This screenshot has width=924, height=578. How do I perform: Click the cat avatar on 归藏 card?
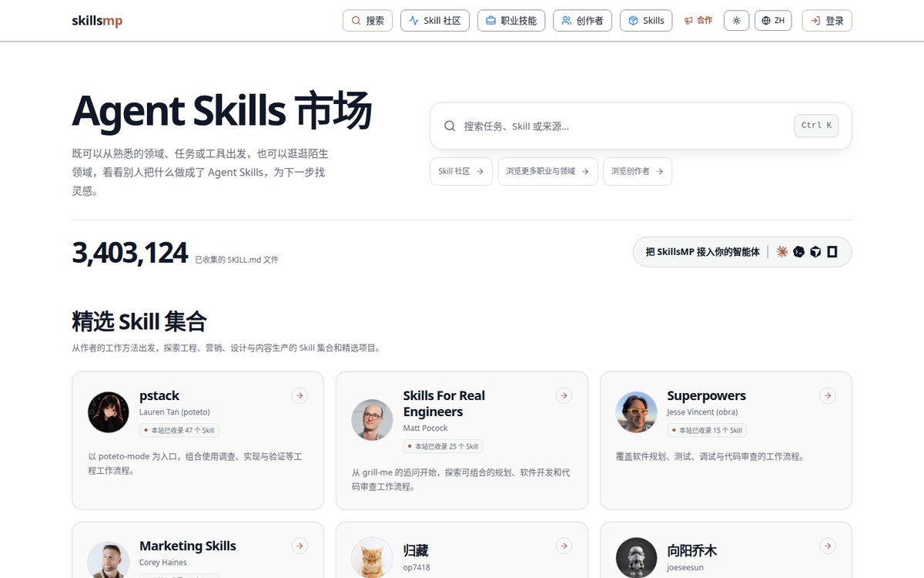point(373,558)
